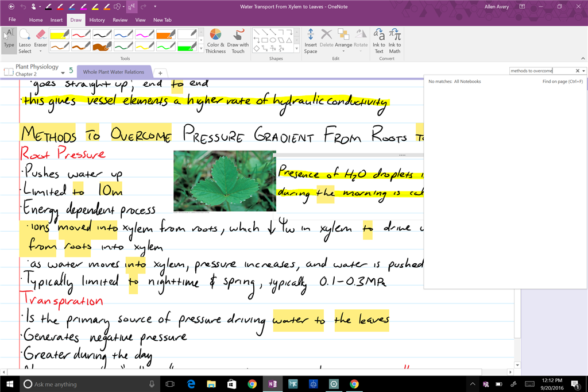The height and width of the screenshot is (392, 588).
Task: Choose the magenta thin pen in the ribbon gallery
Action: (145, 34)
